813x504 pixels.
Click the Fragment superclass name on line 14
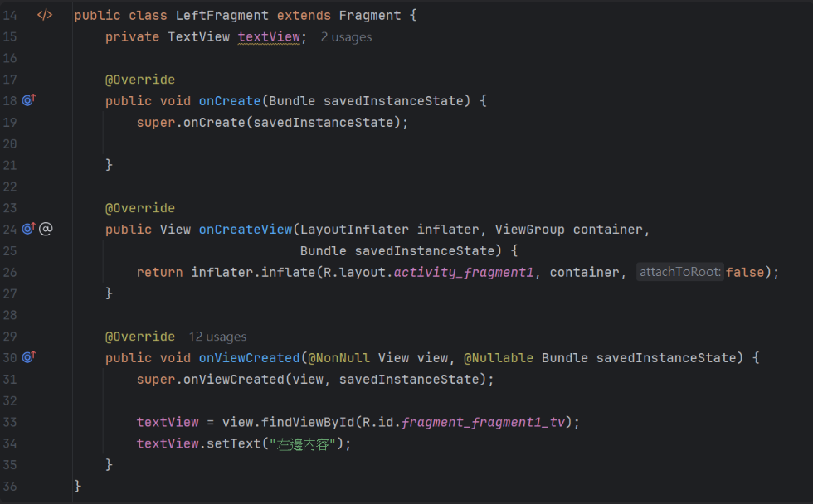370,16
